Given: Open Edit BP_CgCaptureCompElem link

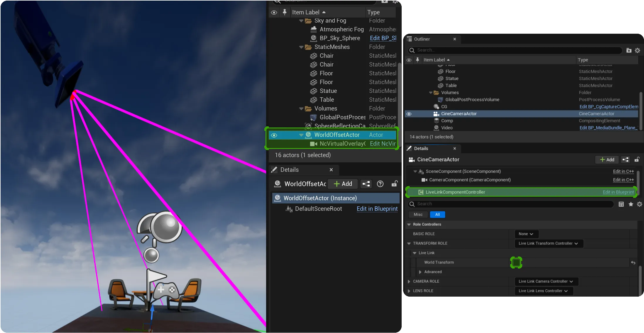Looking at the screenshot, I should (x=609, y=107).
